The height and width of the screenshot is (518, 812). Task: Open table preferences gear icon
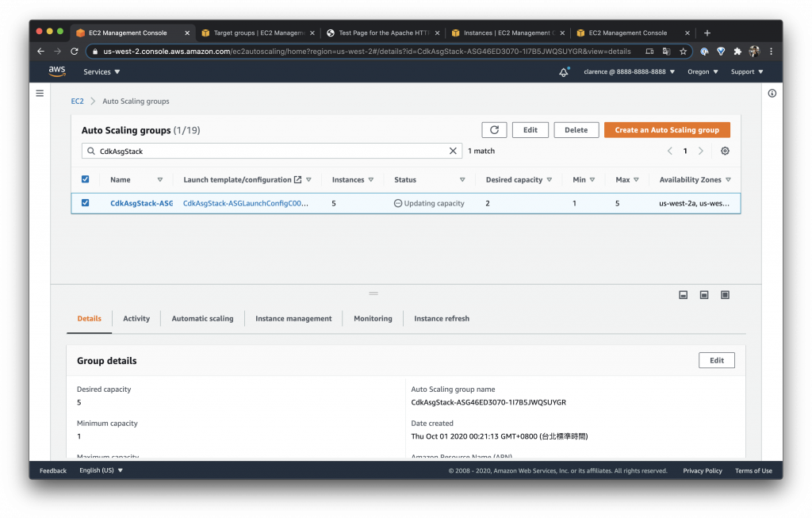click(x=725, y=151)
